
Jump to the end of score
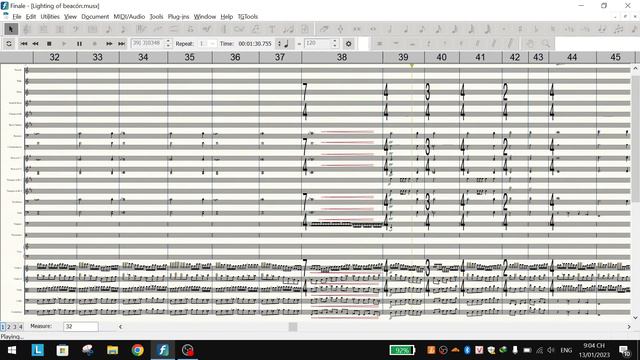(x=121, y=43)
